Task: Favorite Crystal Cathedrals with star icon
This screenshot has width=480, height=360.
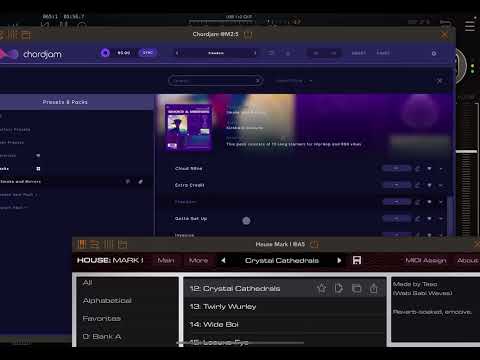Action: [322, 288]
